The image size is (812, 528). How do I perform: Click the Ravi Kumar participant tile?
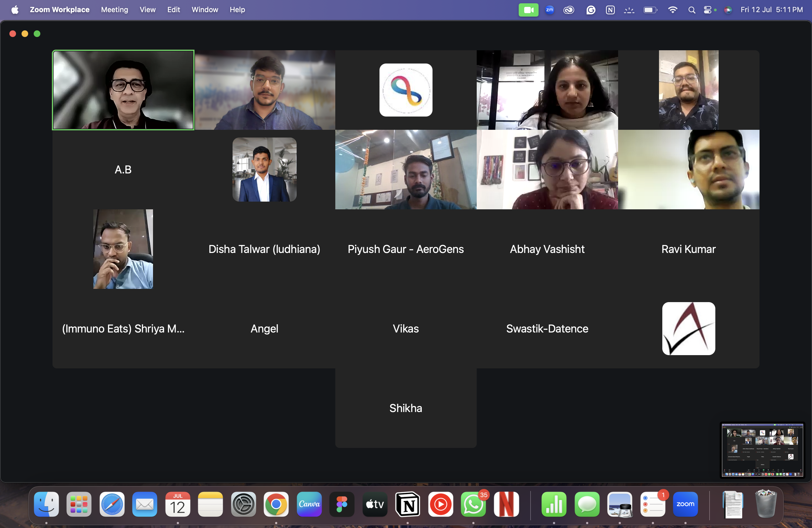point(689,249)
